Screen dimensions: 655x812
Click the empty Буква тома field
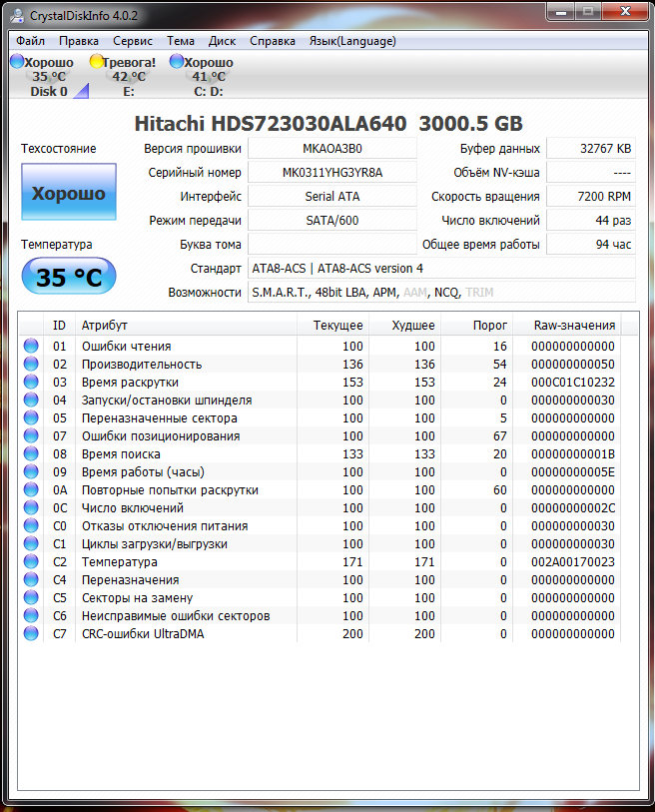[332, 244]
